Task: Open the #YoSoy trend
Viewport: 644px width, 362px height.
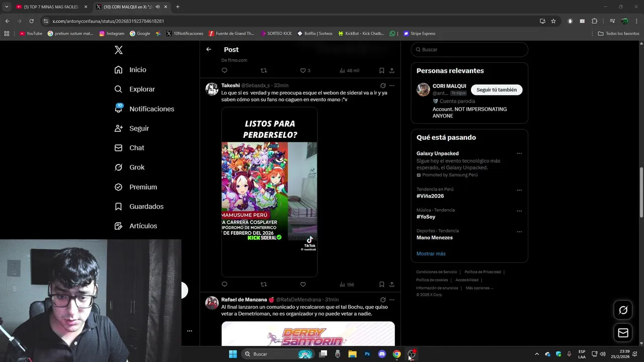Action: [426, 217]
